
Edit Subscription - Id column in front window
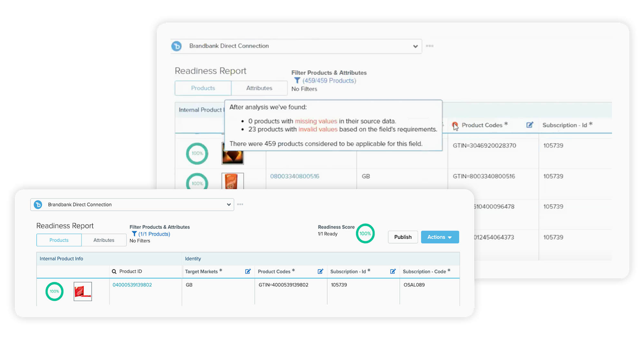(x=393, y=272)
